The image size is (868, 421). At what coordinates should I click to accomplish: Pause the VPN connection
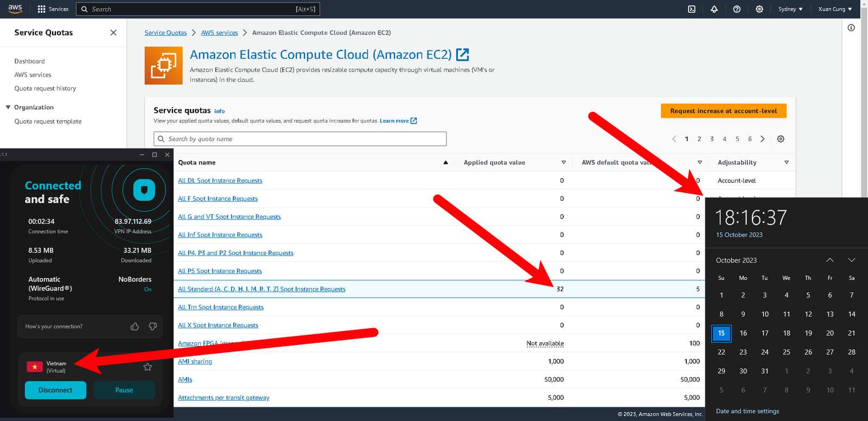[x=124, y=390]
